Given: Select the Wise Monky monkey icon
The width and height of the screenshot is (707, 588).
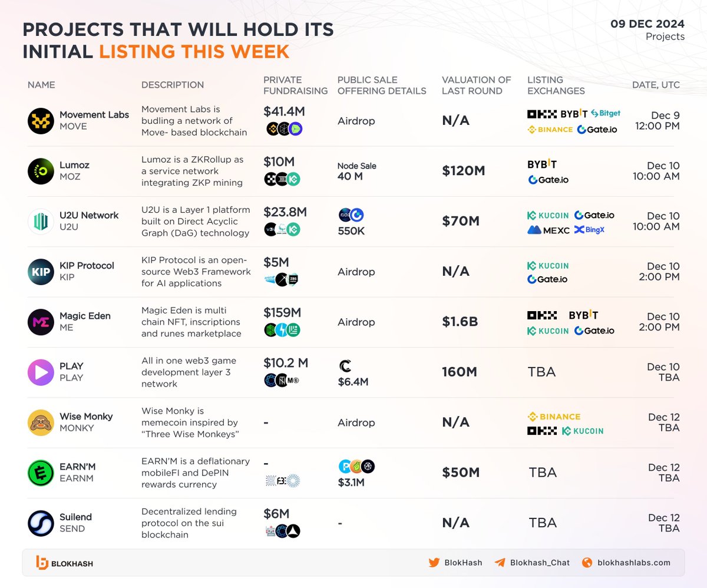Looking at the screenshot, I should [x=41, y=422].
